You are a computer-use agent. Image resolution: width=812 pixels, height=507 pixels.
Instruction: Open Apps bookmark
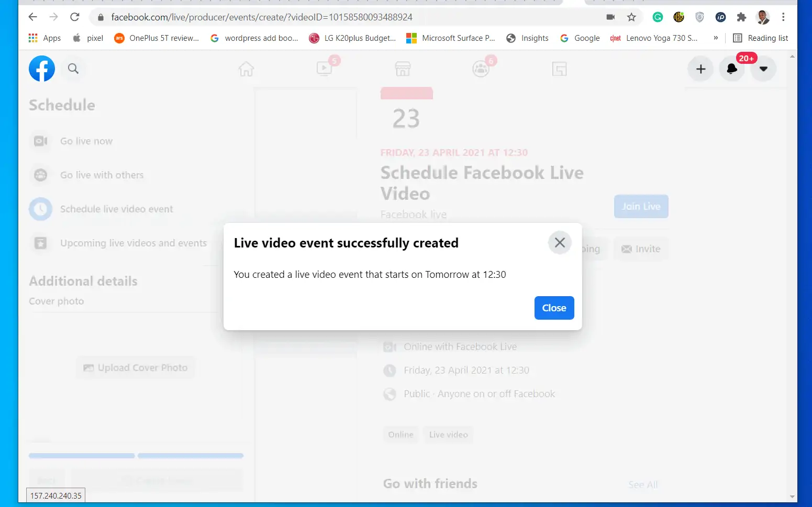[x=45, y=38]
